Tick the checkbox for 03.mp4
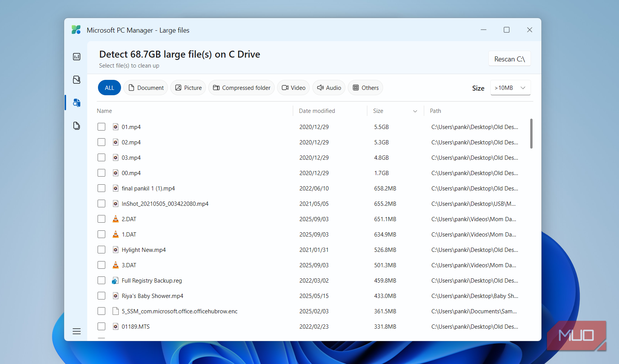 pyautogui.click(x=101, y=157)
